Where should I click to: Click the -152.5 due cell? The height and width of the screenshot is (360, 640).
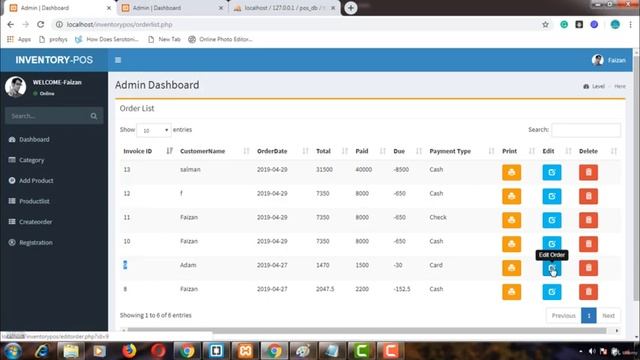[x=402, y=289]
